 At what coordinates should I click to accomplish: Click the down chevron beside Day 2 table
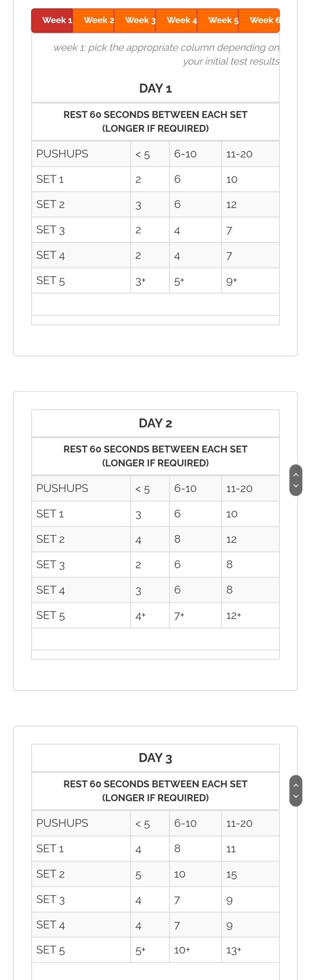(x=296, y=486)
